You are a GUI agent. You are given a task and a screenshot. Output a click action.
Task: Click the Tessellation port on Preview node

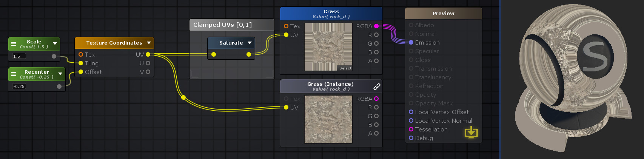click(x=411, y=129)
